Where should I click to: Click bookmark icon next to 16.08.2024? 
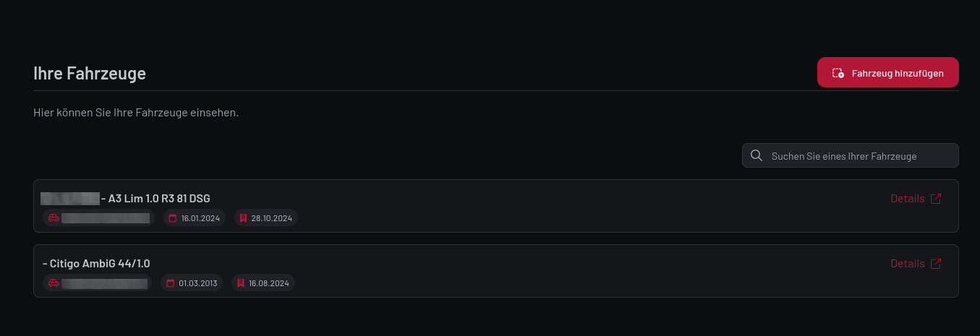(241, 283)
